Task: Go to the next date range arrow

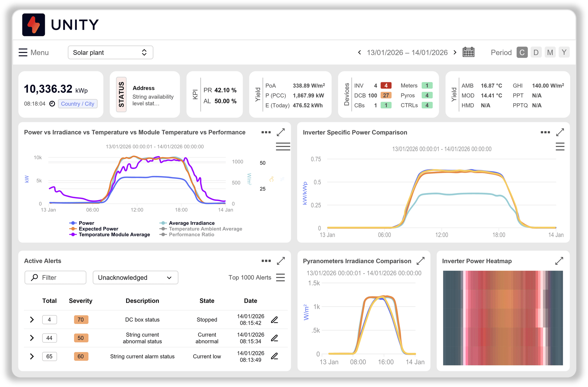Action: [x=455, y=52]
